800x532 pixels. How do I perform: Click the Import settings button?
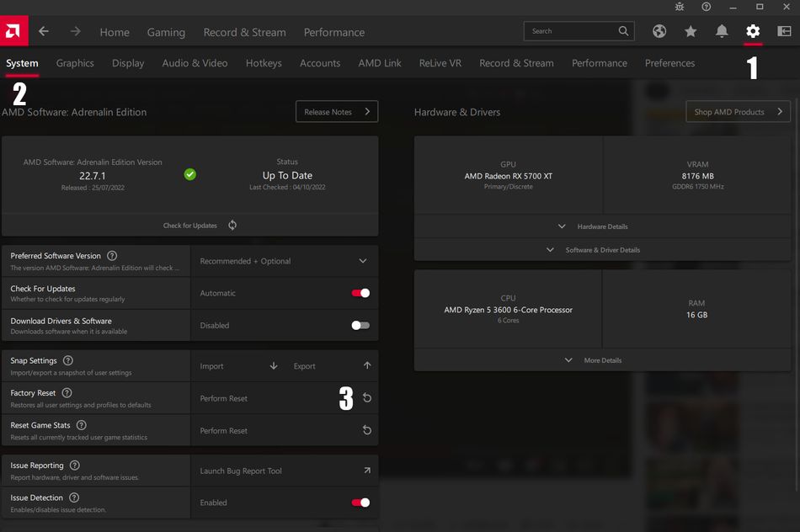(x=237, y=366)
